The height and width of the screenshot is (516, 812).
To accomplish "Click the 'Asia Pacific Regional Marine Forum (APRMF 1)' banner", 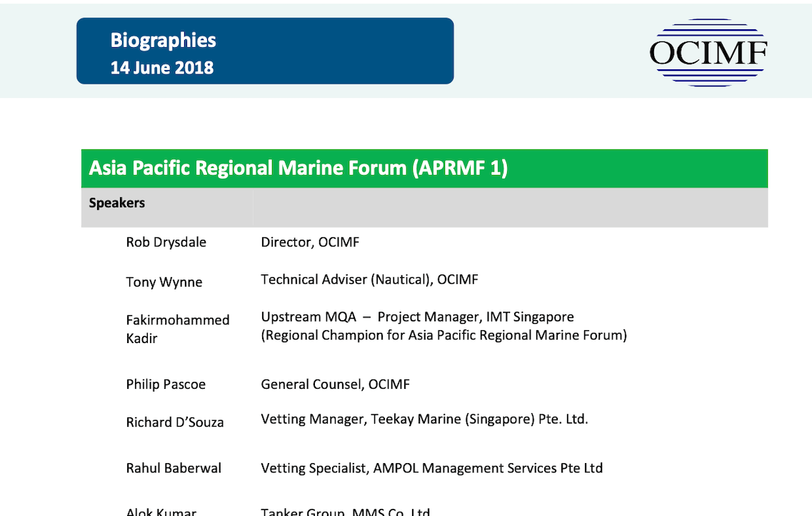I will point(424,169).
